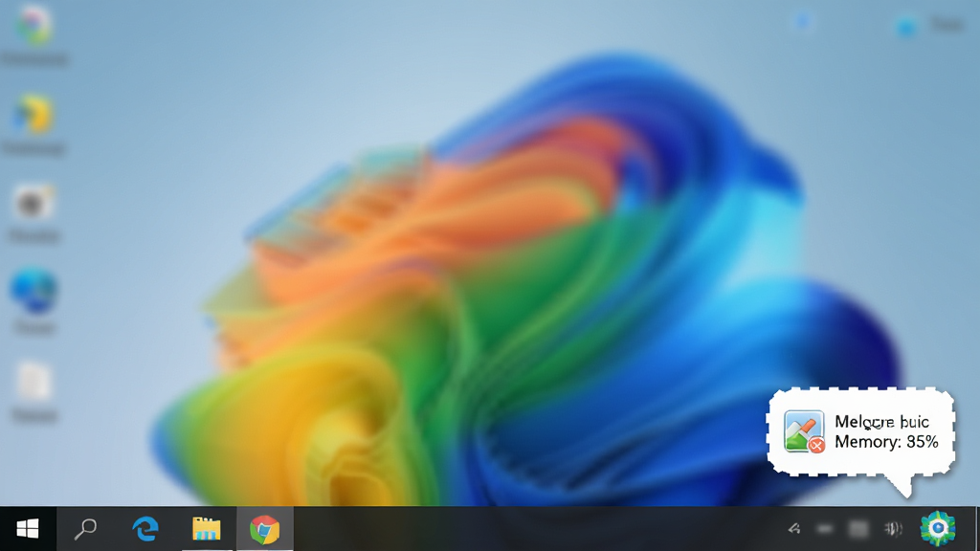Image resolution: width=980 pixels, height=551 pixels.
Task: Click the picture icon in the tooltip balloon
Action: (804, 431)
